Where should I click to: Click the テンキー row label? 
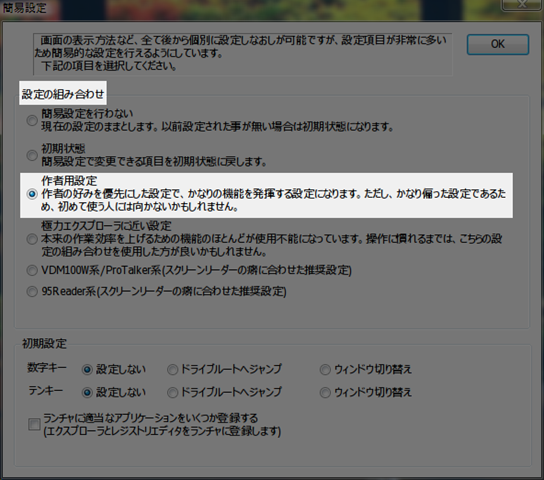[45, 391]
